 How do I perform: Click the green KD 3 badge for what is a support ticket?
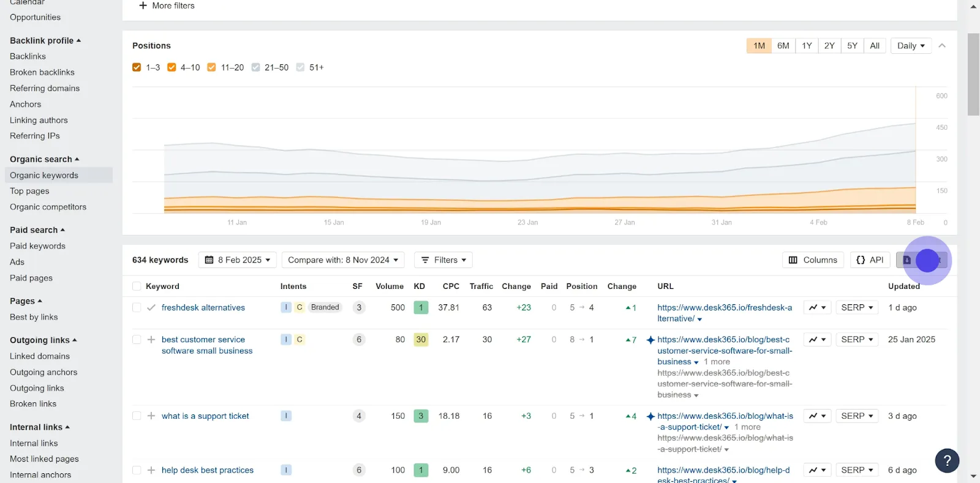coord(421,416)
